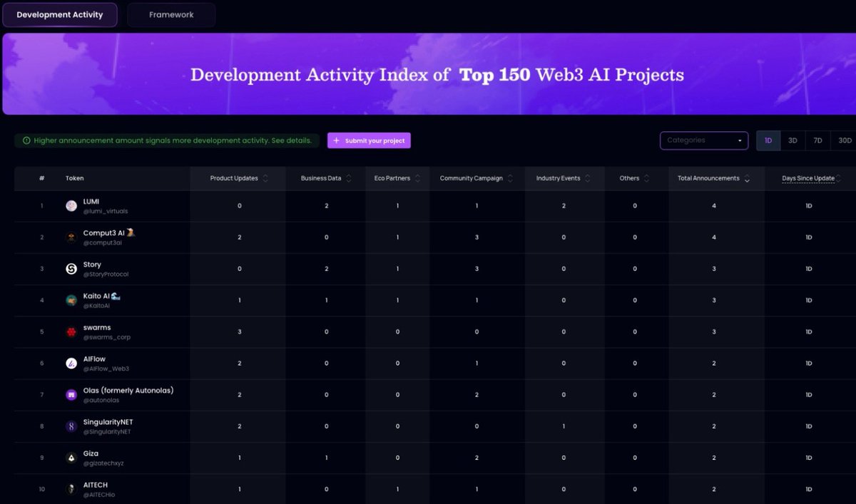
Task: Open @comput3ai handle link
Action: pos(103,243)
